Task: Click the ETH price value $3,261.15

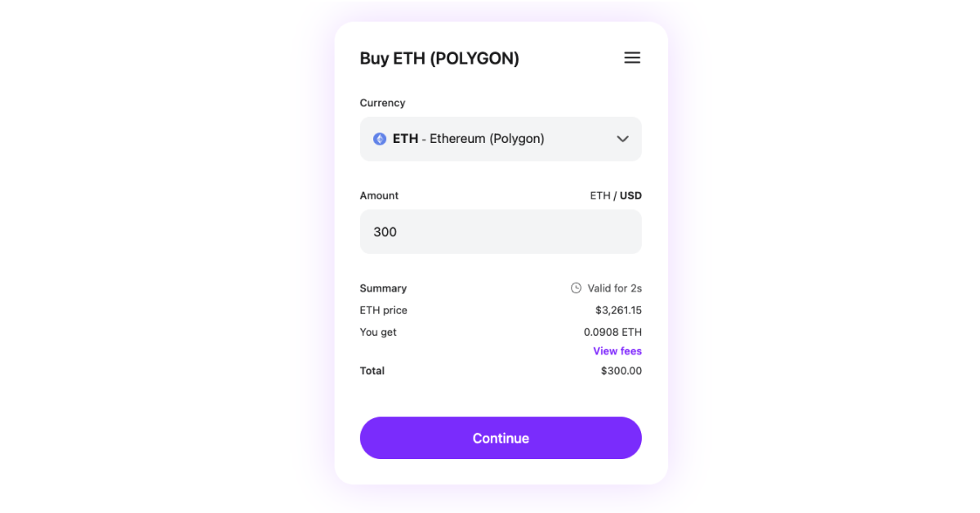Action: tap(618, 310)
